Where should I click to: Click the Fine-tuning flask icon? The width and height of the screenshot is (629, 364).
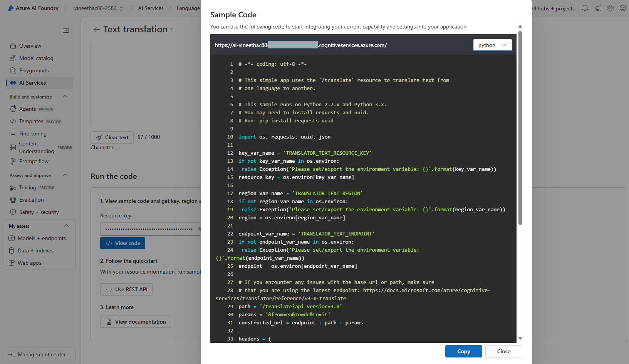13,134
